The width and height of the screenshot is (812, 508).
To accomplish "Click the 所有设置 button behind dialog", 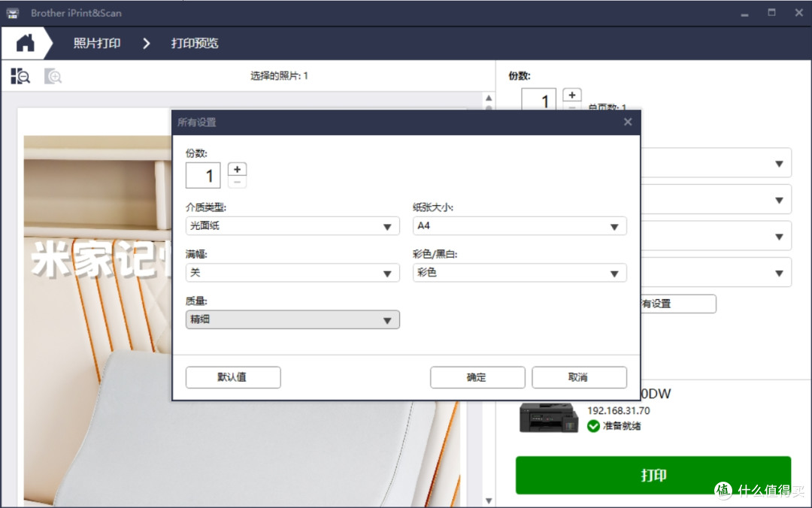I will coord(678,304).
